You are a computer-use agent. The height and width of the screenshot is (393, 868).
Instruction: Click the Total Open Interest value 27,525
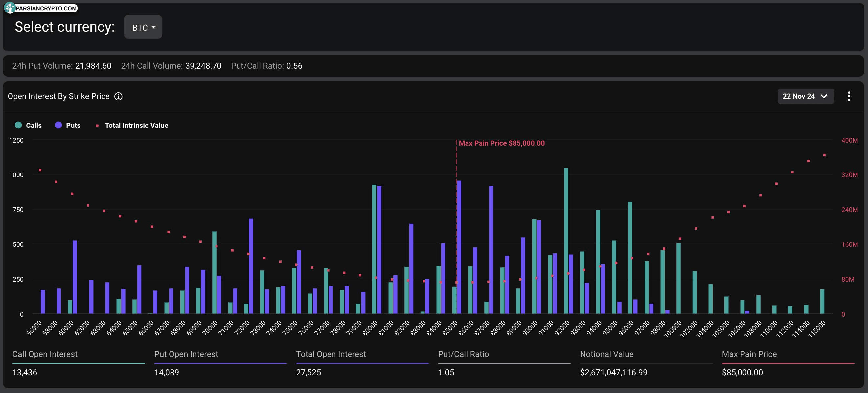coord(308,372)
